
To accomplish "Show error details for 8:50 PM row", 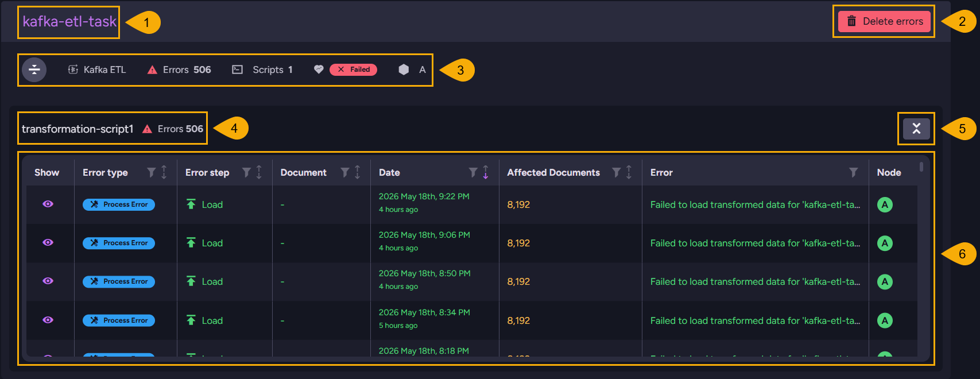I will click(48, 281).
